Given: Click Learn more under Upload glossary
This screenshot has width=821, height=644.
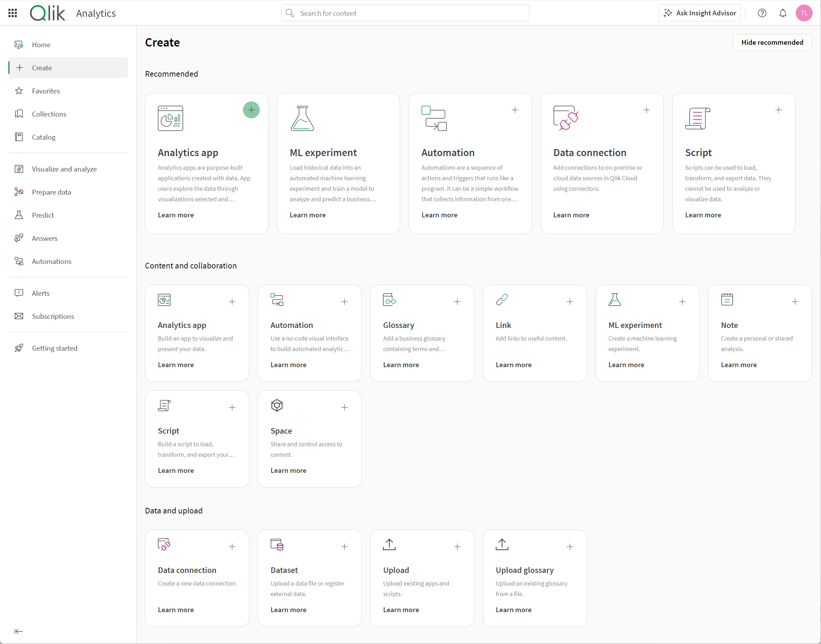Looking at the screenshot, I should (513, 609).
